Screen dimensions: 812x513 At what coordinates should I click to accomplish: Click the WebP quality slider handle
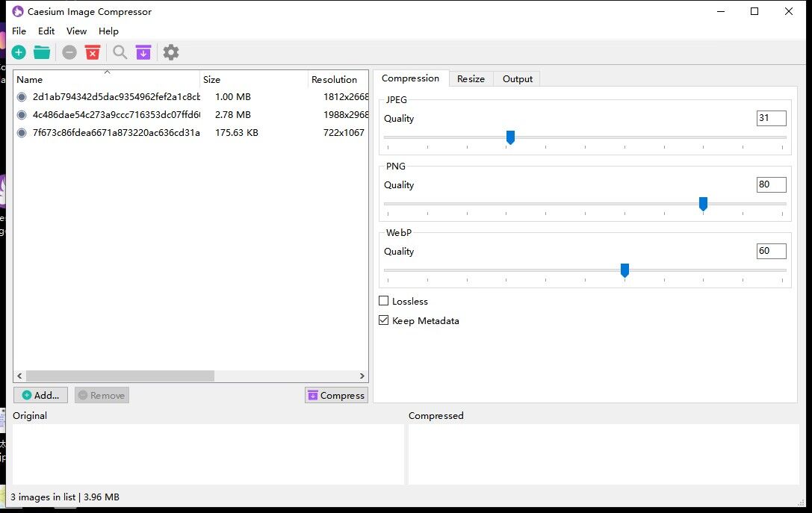point(625,270)
